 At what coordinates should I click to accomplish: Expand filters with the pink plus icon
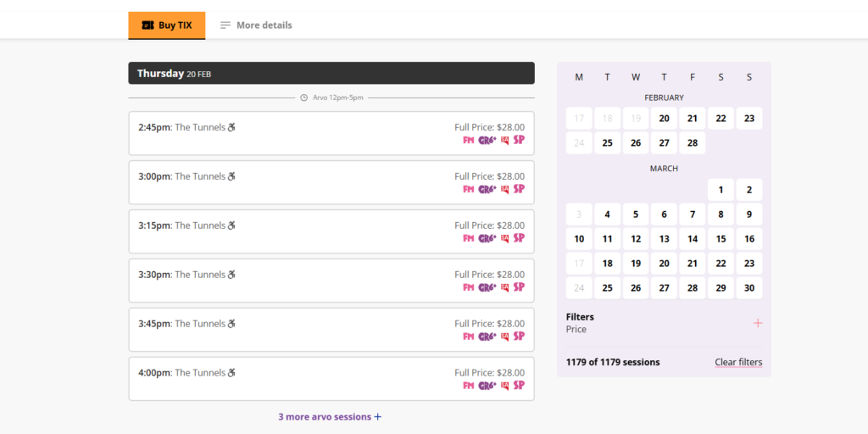pos(758,323)
